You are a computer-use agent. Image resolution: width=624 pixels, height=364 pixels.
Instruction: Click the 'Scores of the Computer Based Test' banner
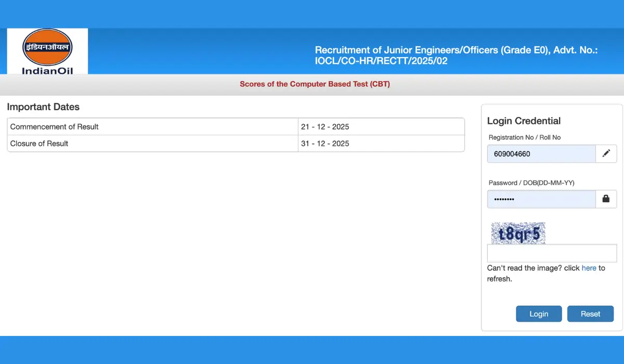[x=315, y=84]
